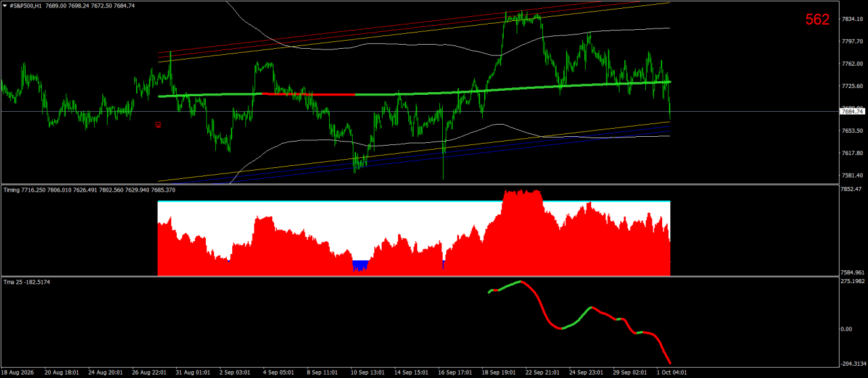
Task: Click time axis label 4 Sep 05:01
Action: 277,373
